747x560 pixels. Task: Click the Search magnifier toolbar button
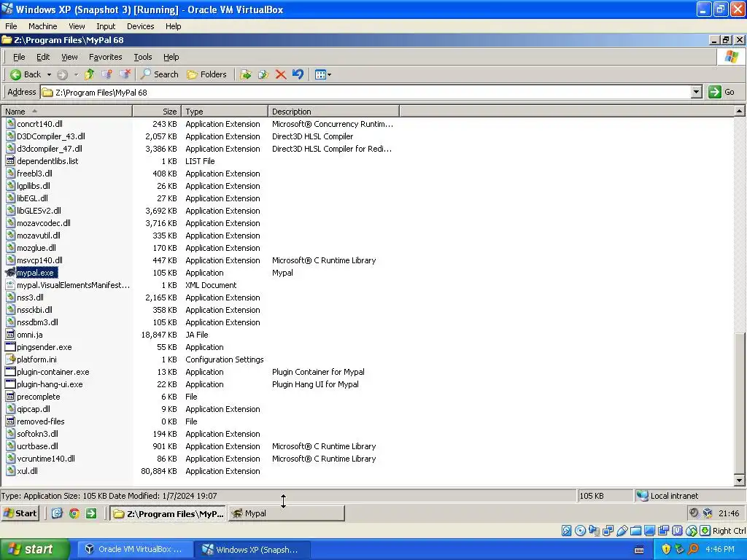point(160,74)
